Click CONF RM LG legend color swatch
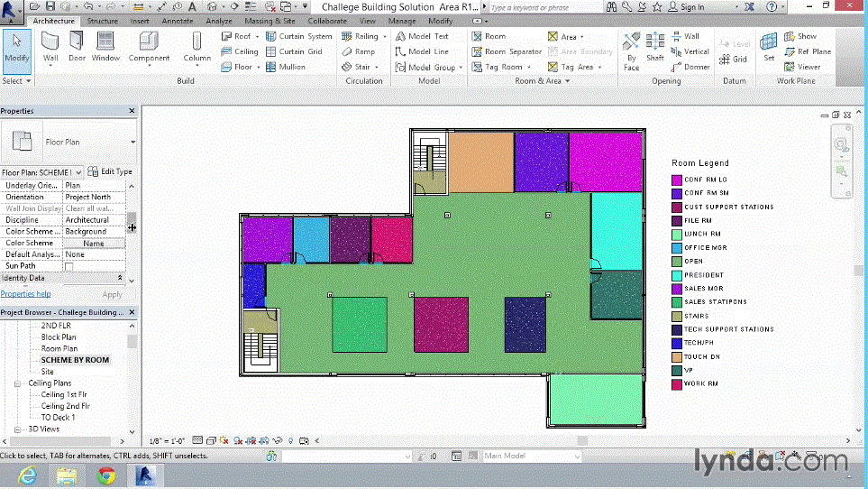The image size is (868, 489). (677, 180)
